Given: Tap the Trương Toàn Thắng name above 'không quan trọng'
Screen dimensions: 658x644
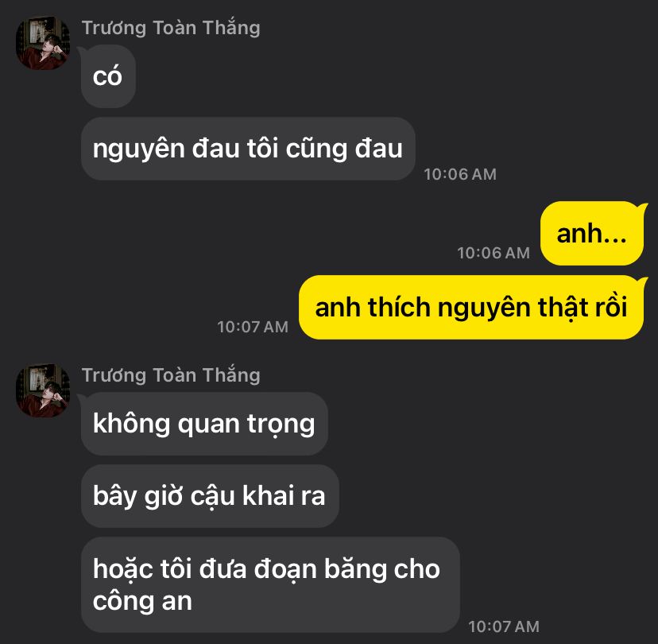Looking at the screenshot, I should [x=171, y=375].
